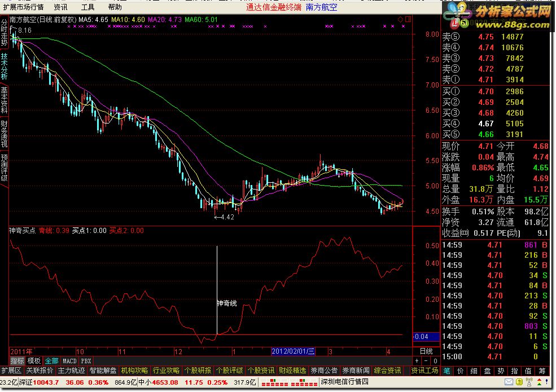The width and height of the screenshot is (556, 392).
Task: Open the 扩展市场行情 menu
Action: (23, 7)
